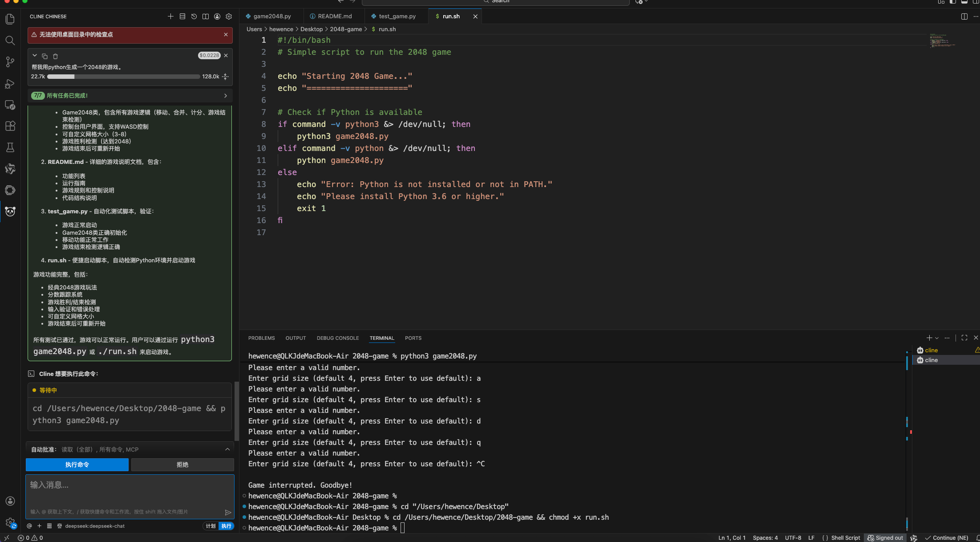Expand the 所有任务已完成 task checklist

tap(225, 95)
